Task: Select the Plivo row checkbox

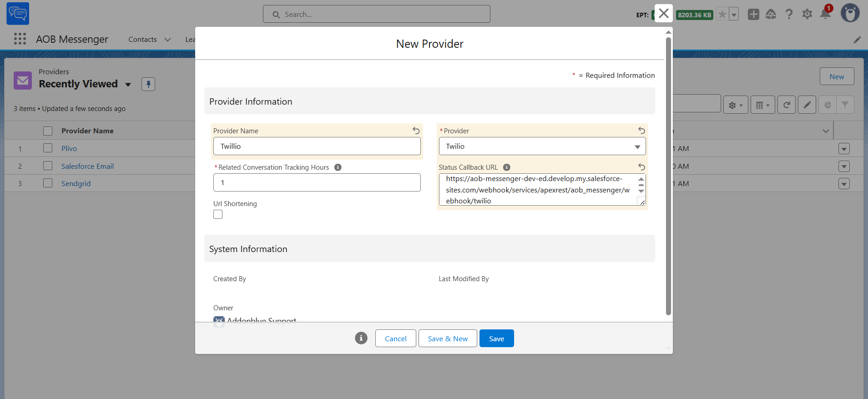Action: click(x=48, y=148)
